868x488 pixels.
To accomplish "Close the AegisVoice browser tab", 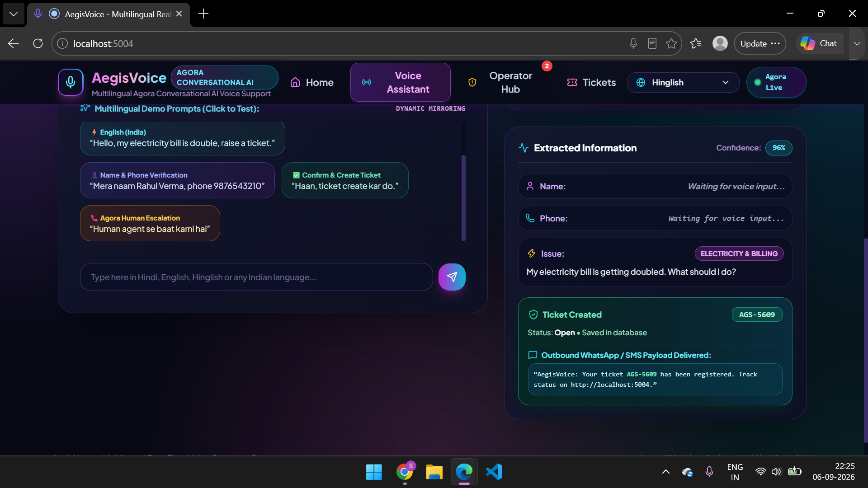I will click(179, 14).
